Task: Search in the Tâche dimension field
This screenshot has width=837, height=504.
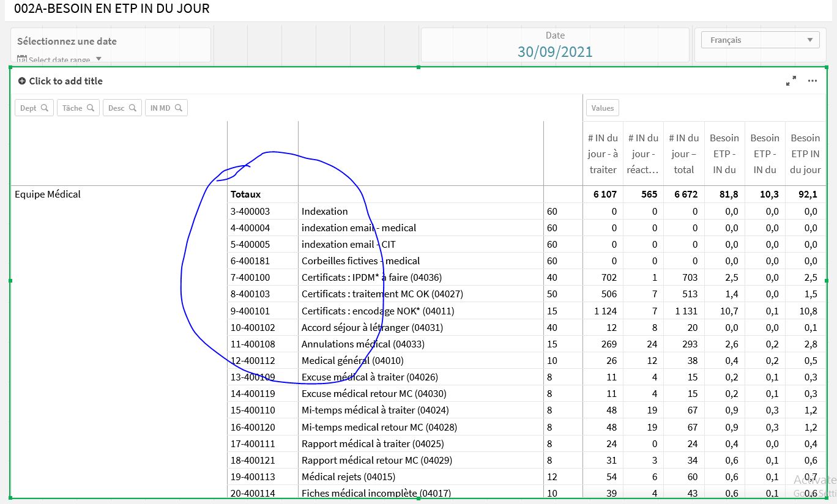Action: tap(90, 108)
